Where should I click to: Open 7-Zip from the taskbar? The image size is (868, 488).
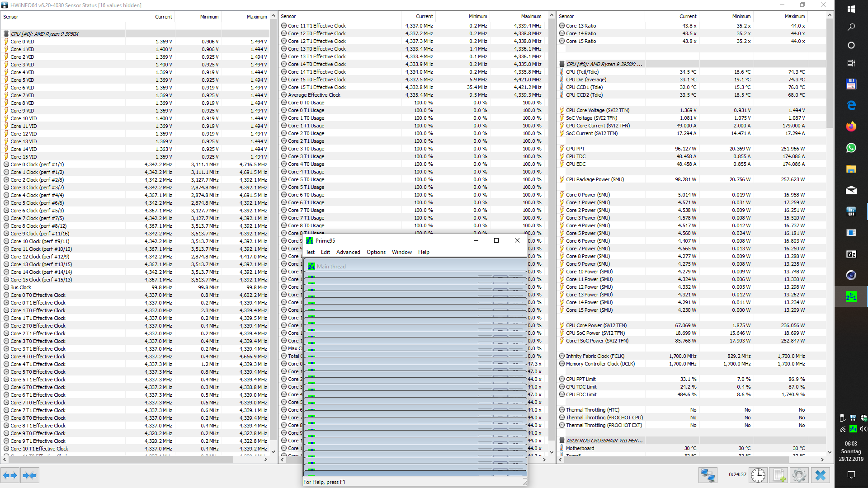coord(851,254)
